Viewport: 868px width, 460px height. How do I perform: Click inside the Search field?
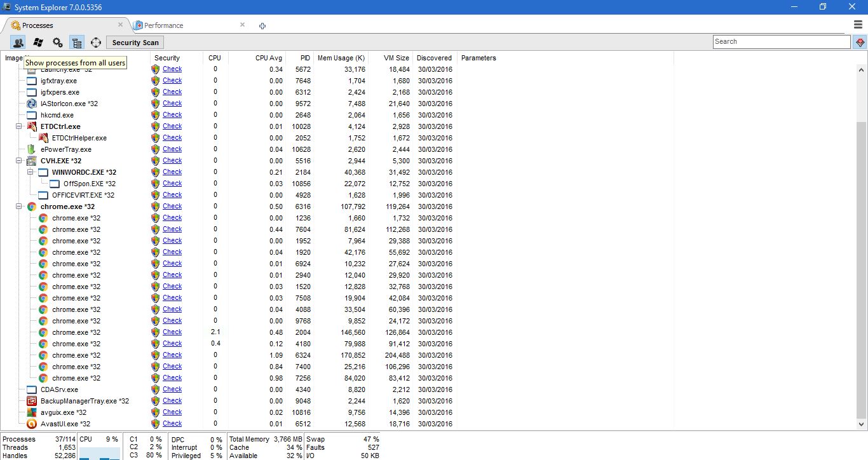(782, 41)
